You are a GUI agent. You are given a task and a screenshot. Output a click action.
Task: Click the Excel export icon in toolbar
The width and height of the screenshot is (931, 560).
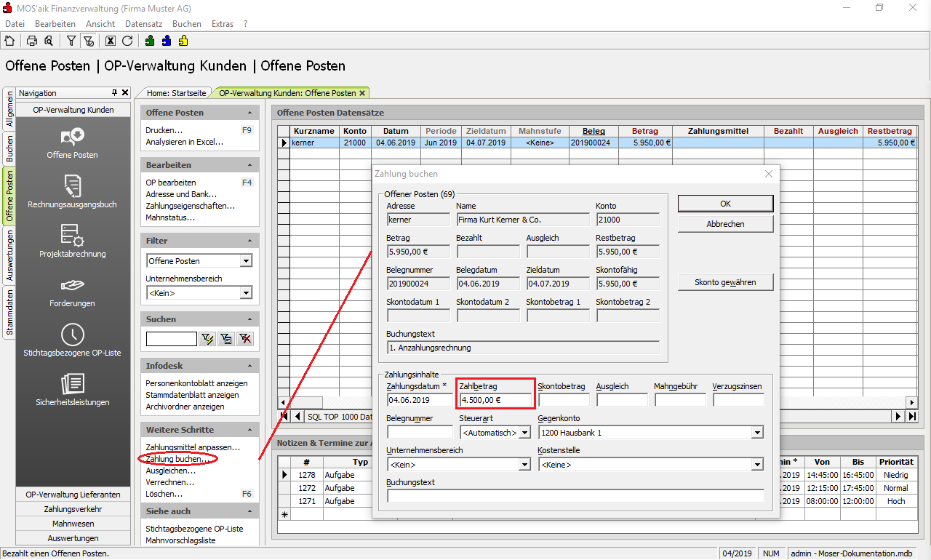[x=111, y=41]
